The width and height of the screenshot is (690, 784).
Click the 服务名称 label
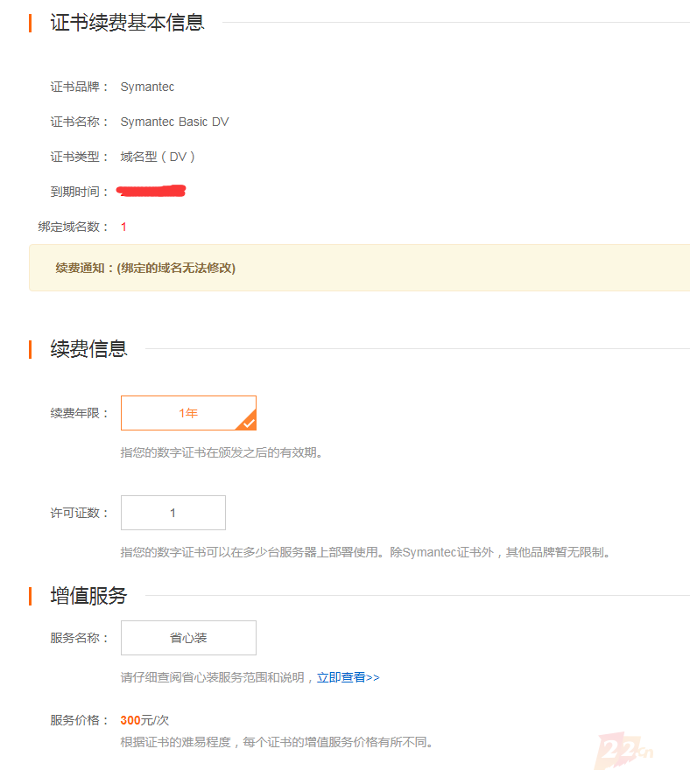pyautogui.click(x=79, y=638)
